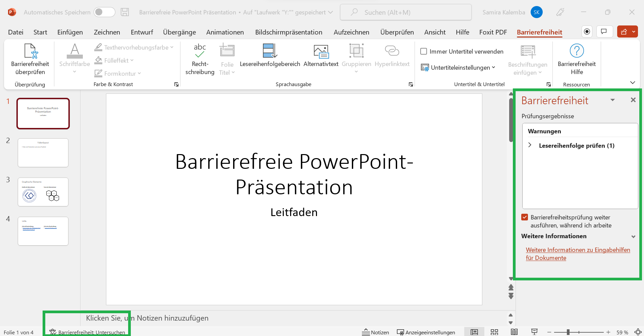Expand Lesereihenfolge prüfen warning
Screen dimensions: 644x336
[x=530, y=145]
